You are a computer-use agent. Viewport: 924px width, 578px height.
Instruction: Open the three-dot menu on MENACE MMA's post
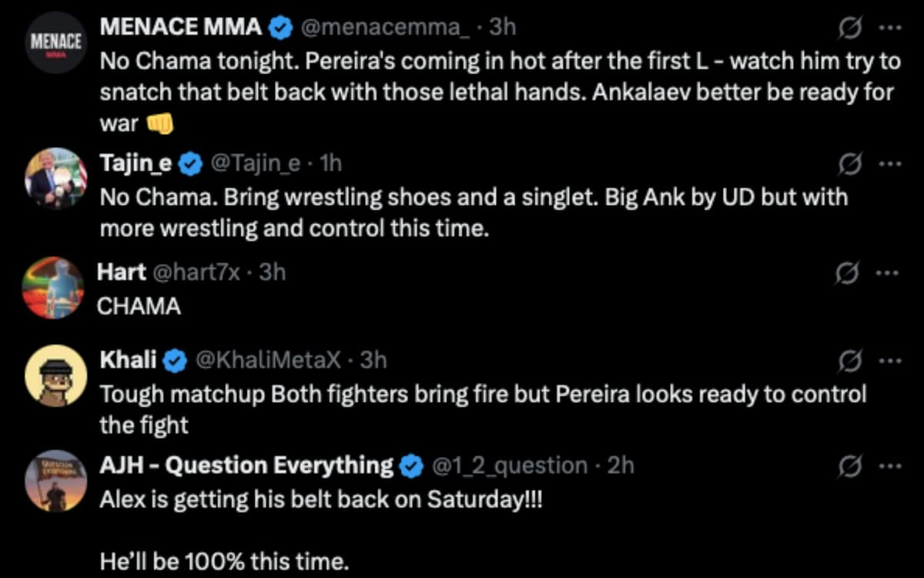tap(891, 25)
